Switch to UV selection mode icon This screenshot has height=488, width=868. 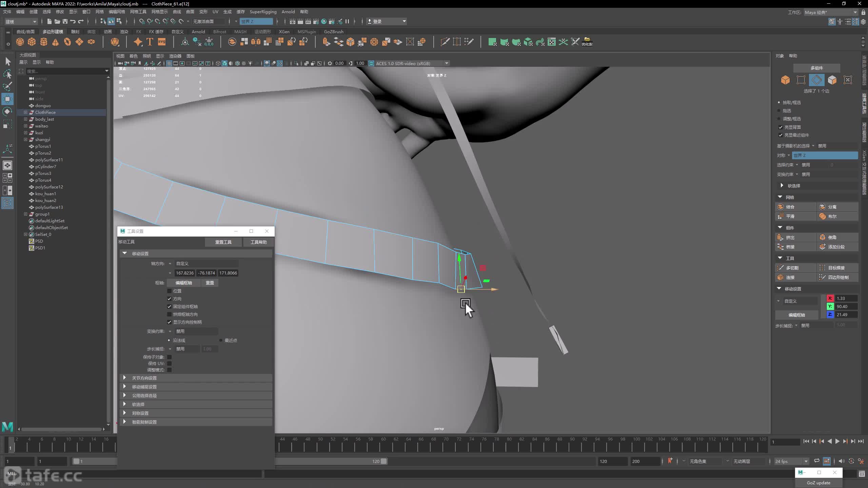(848, 80)
